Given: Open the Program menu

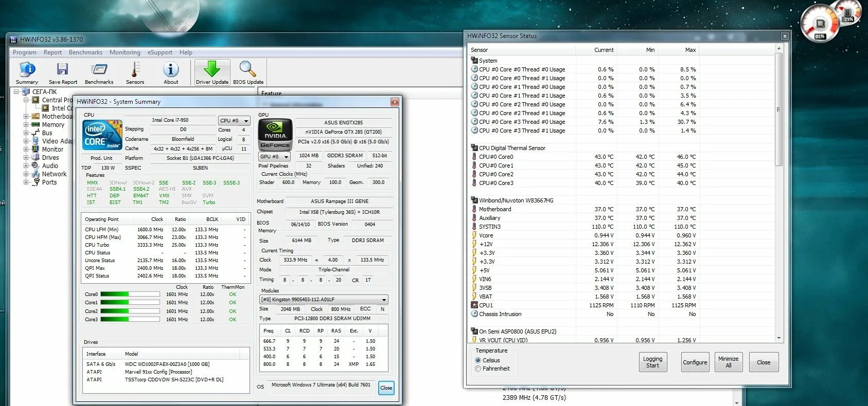Looking at the screenshot, I should point(24,52).
